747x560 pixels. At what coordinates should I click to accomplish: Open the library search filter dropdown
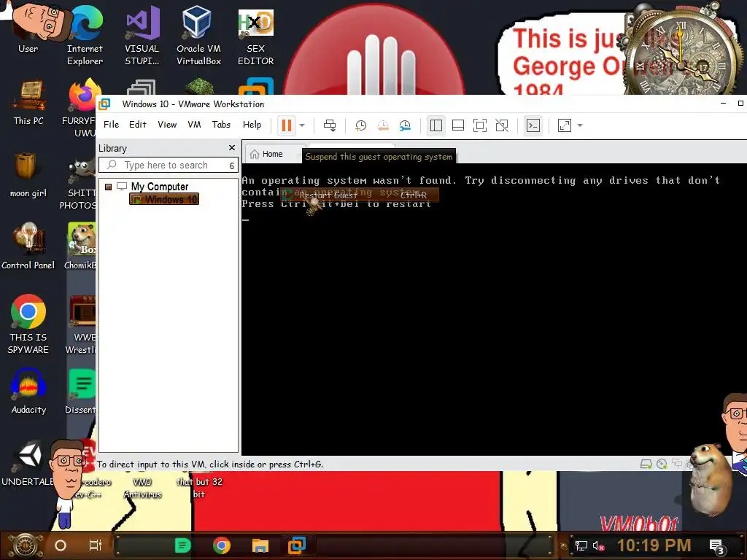pos(232,166)
